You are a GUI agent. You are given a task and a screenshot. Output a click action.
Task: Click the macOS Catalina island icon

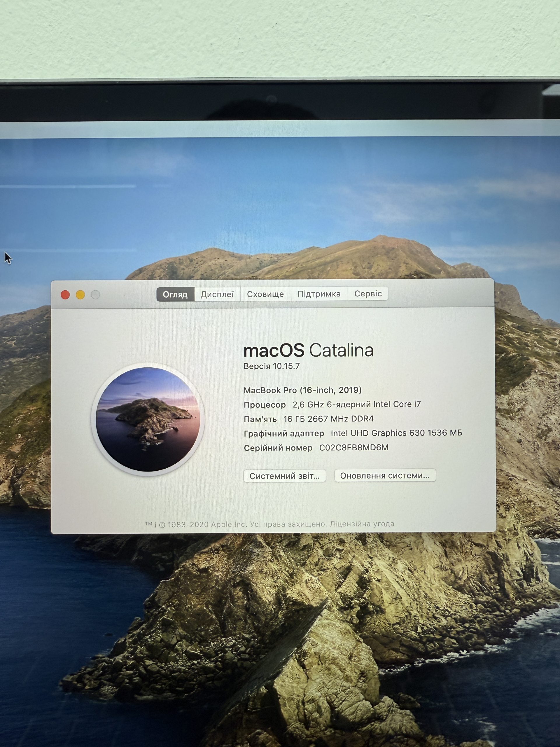click(x=148, y=419)
